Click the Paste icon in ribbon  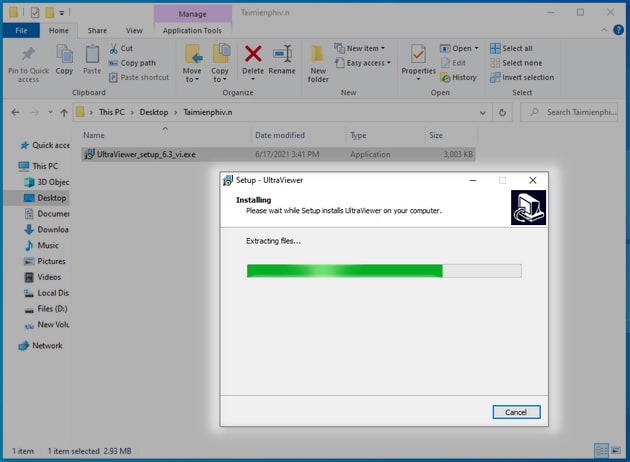(92, 56)
